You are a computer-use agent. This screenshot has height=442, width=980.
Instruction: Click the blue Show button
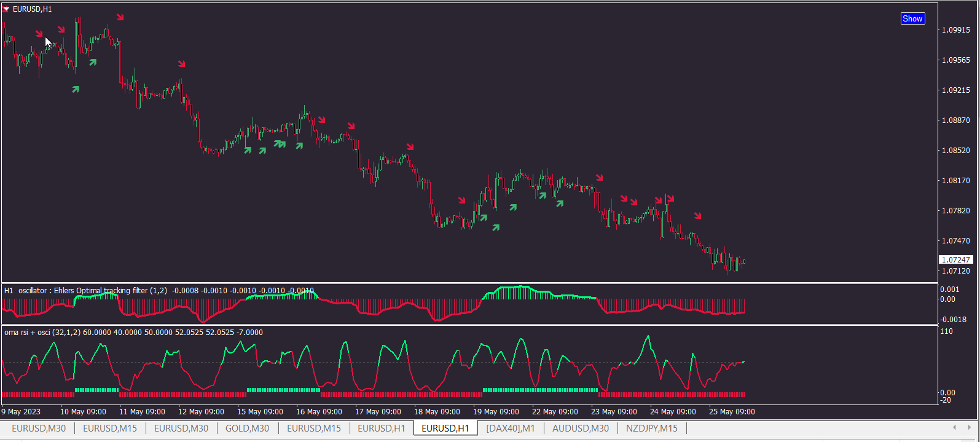click(x=912, y=18)
